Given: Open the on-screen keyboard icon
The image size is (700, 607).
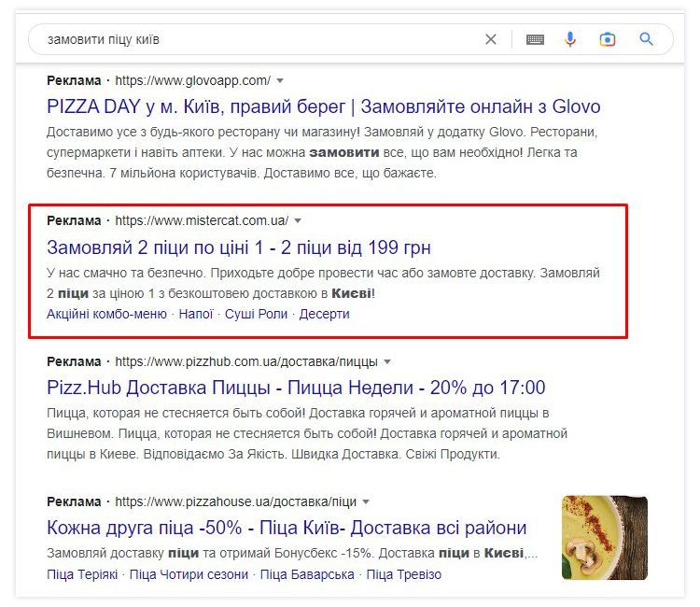Looking at the screenshot, I should [535, 39].
